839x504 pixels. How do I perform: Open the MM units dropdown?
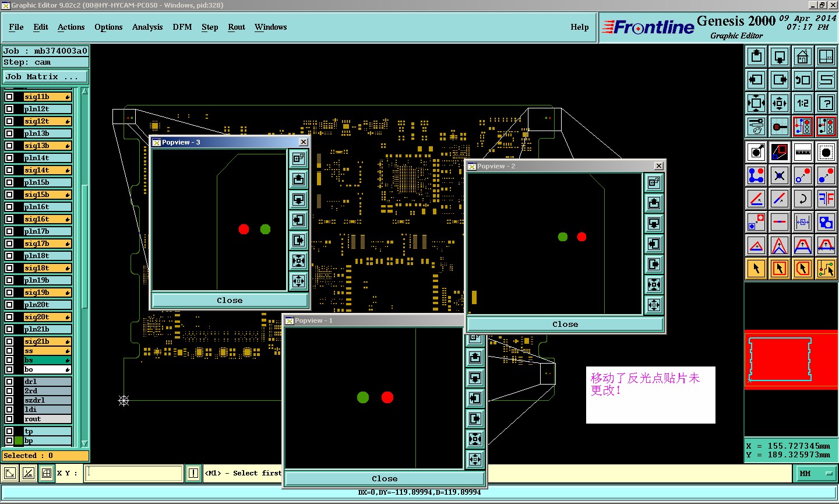(x=817, y=474)
